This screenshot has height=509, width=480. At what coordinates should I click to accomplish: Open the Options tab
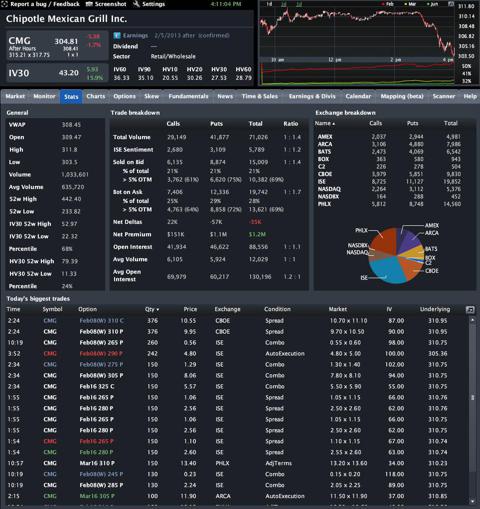click(124, 96)
